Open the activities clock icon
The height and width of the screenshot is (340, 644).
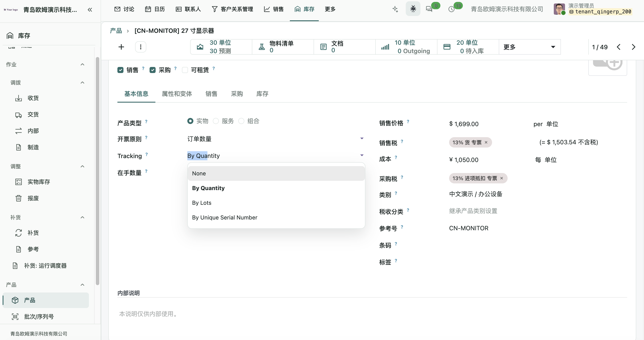pos(451,9)
